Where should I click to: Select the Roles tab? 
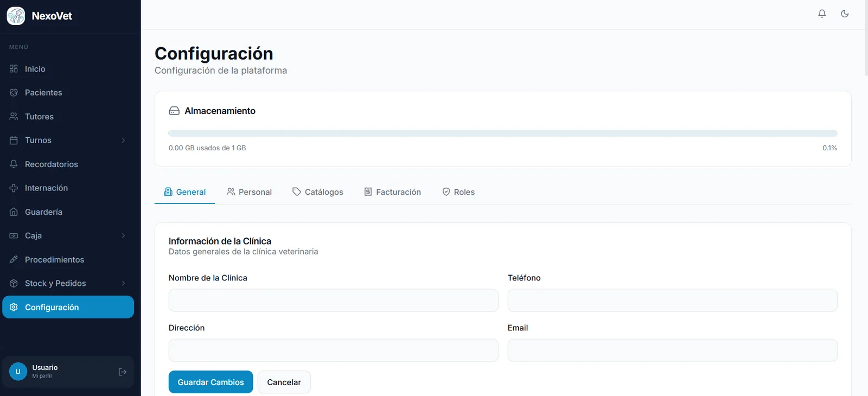tap(458, 192)
